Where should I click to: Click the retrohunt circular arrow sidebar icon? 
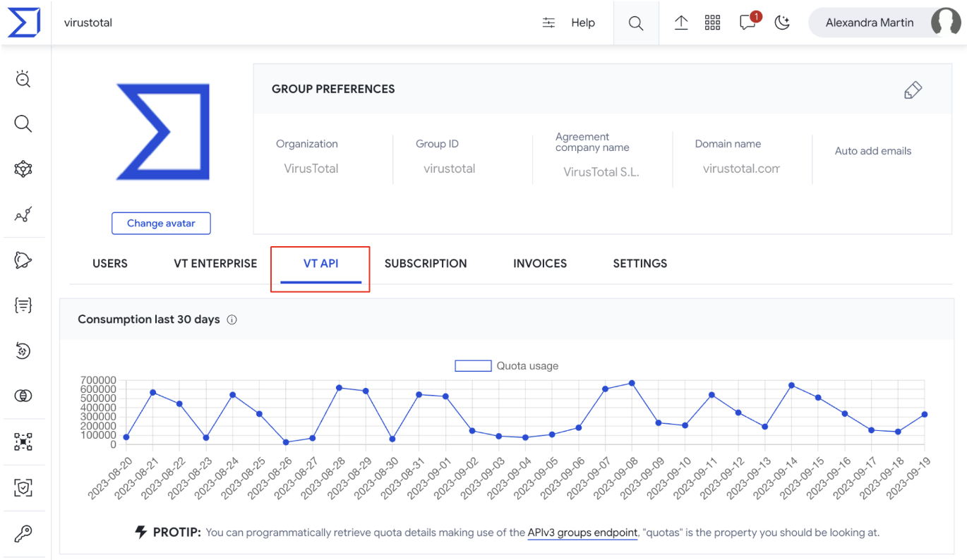click(23, 351)
